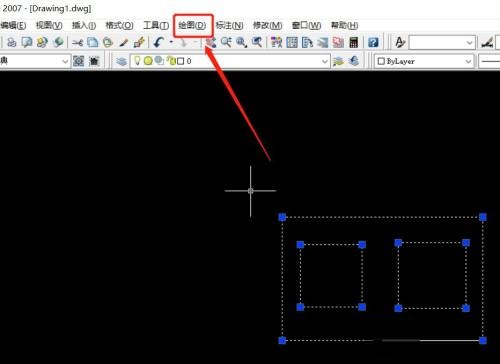Open the ByLayer color control dropdown
Image resolution: width=500 pixels, height=364 pixels.
tap(424, 61)
